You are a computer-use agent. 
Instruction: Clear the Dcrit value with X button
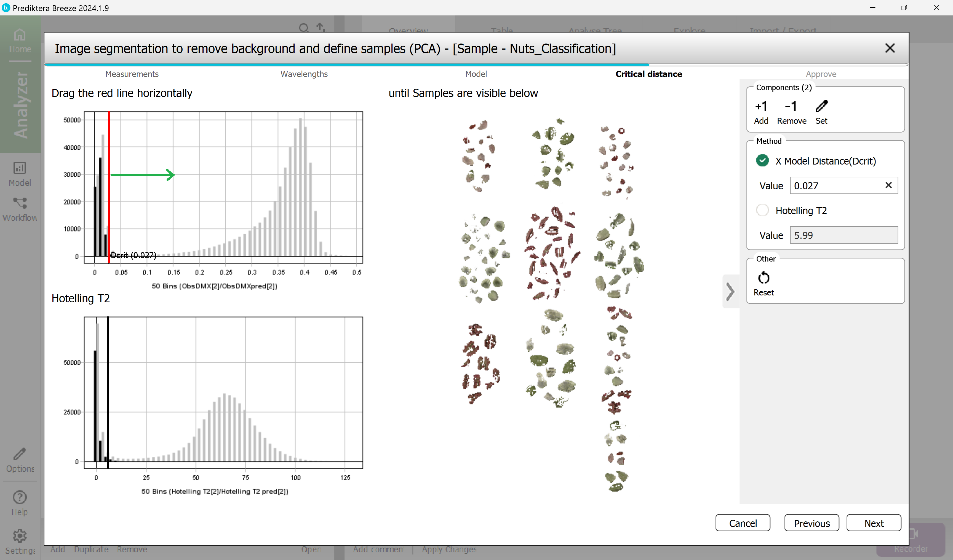tap(888, 185)
